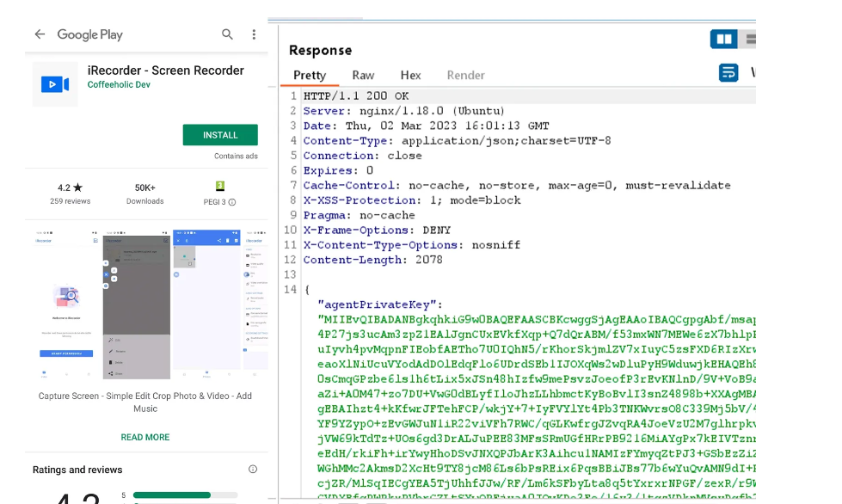Click the 5-star rating distribution bar
Screen dimensions: 842x504
coord(185,495)
